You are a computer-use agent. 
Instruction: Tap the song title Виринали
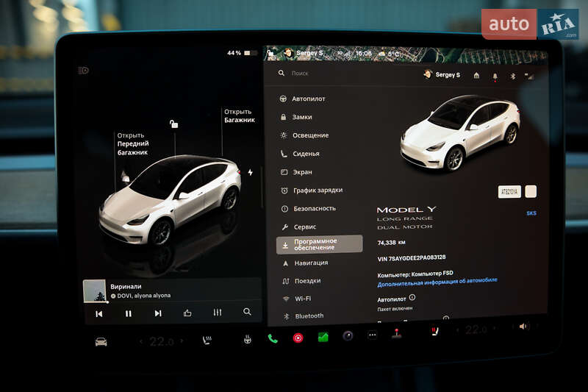(x=126, y=287)
